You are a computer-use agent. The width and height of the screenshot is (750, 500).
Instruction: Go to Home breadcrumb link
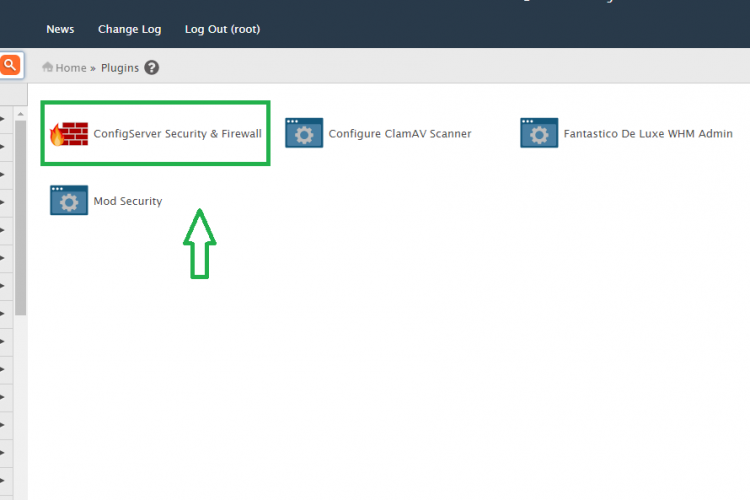click(x=71, y=68)
